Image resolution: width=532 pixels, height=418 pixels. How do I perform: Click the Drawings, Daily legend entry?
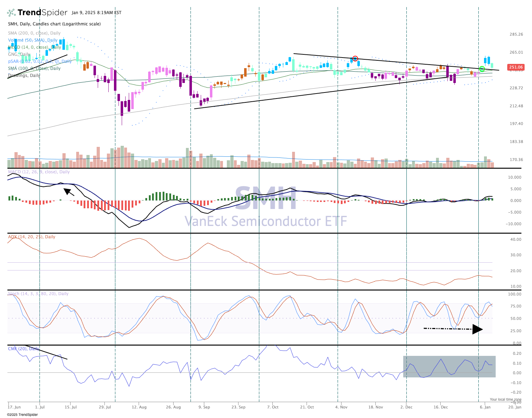click(x=24, y=76)
